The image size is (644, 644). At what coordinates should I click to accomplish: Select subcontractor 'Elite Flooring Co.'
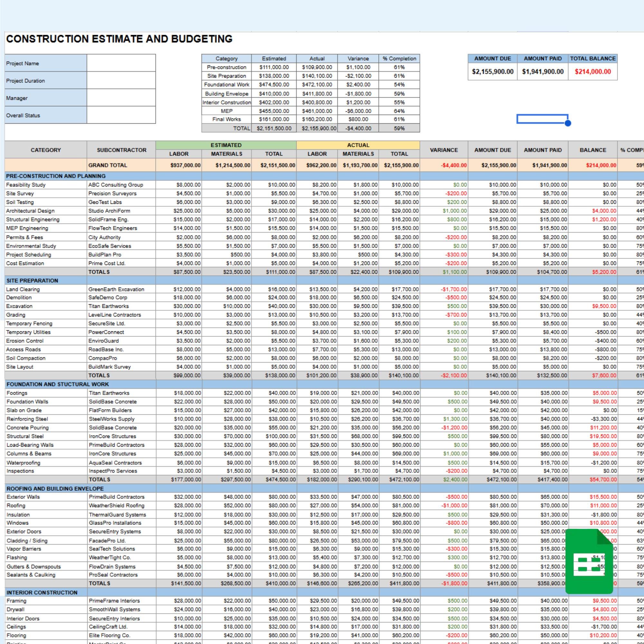[122, 636]
